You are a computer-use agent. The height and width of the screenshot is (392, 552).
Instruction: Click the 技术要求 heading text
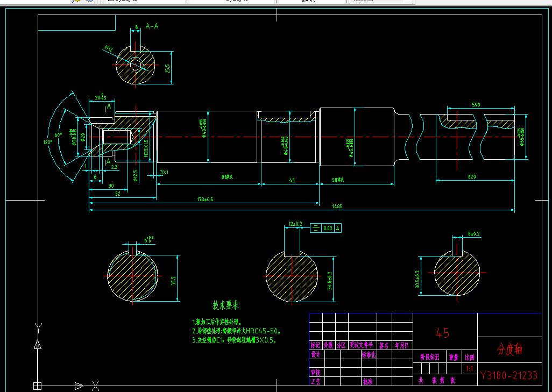tap(225, 305)
